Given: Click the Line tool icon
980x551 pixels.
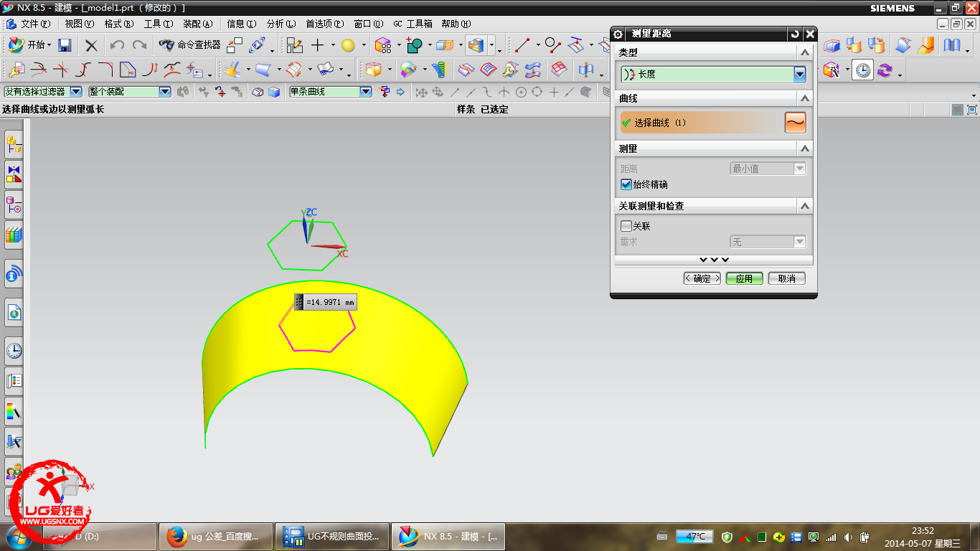Looking at the screenshot, I should click(x=522, y=45).
